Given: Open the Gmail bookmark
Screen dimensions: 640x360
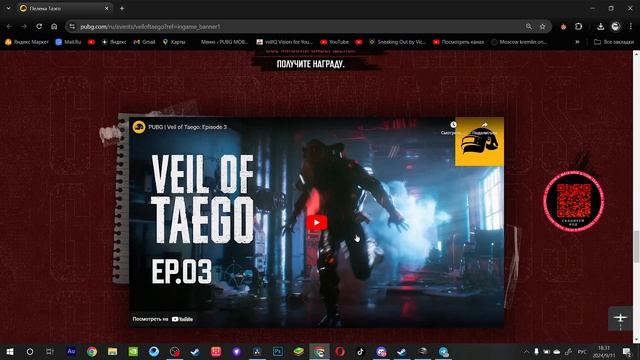Looking at the screenshot, I should coord(144,42).
